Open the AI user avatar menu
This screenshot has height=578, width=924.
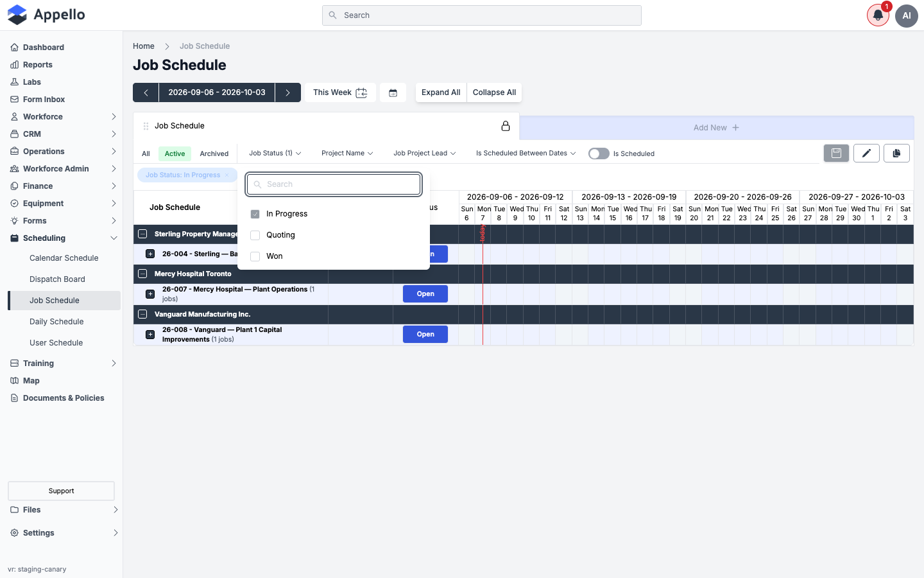907,15
